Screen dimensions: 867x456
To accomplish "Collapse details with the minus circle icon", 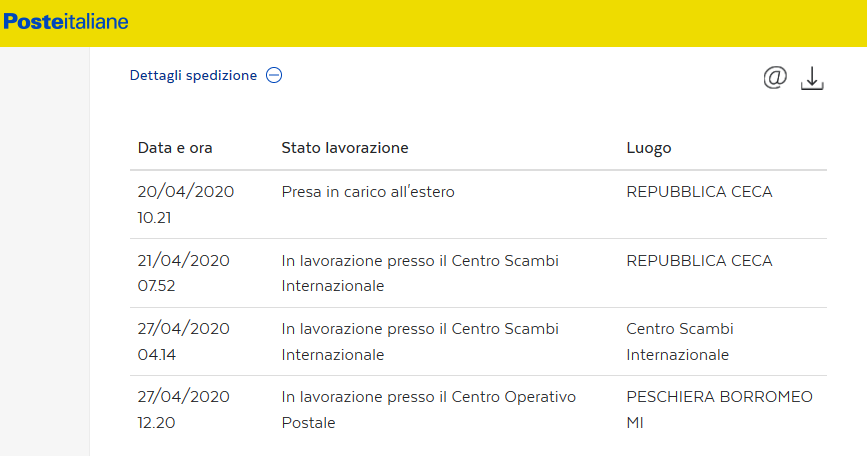I will point(274,75).
